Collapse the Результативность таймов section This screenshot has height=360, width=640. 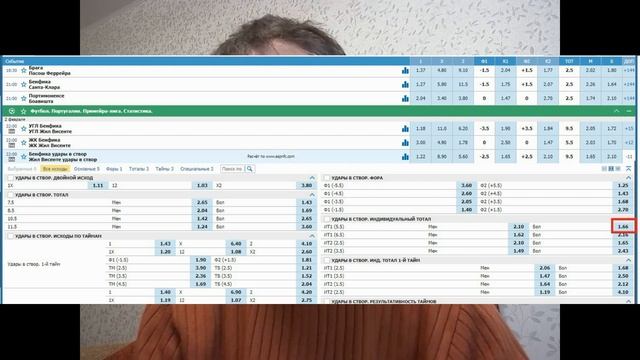pyautogui.click(x=629, y=301)
